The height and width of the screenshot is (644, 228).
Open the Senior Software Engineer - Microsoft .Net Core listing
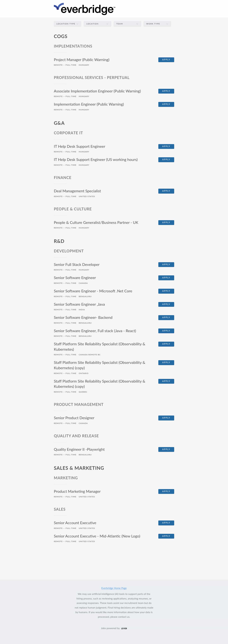(x=93, y=291)
